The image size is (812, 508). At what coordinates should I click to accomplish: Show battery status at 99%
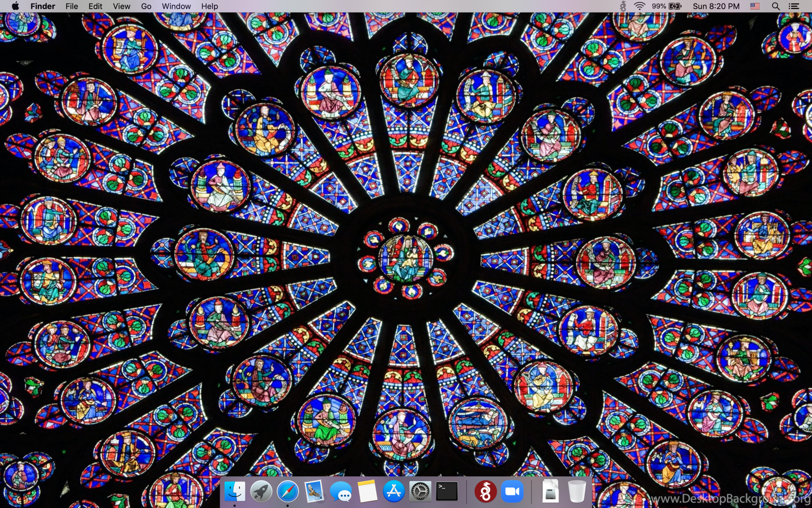667,6
